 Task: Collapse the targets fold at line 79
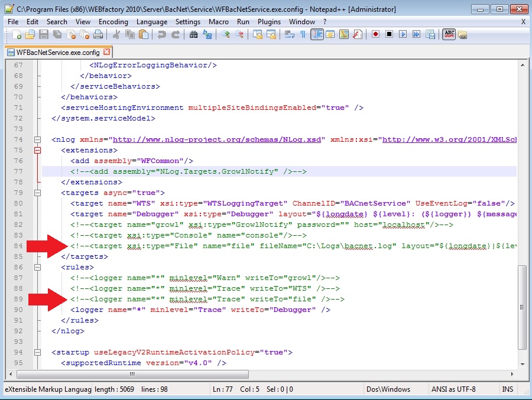(37, 193)
